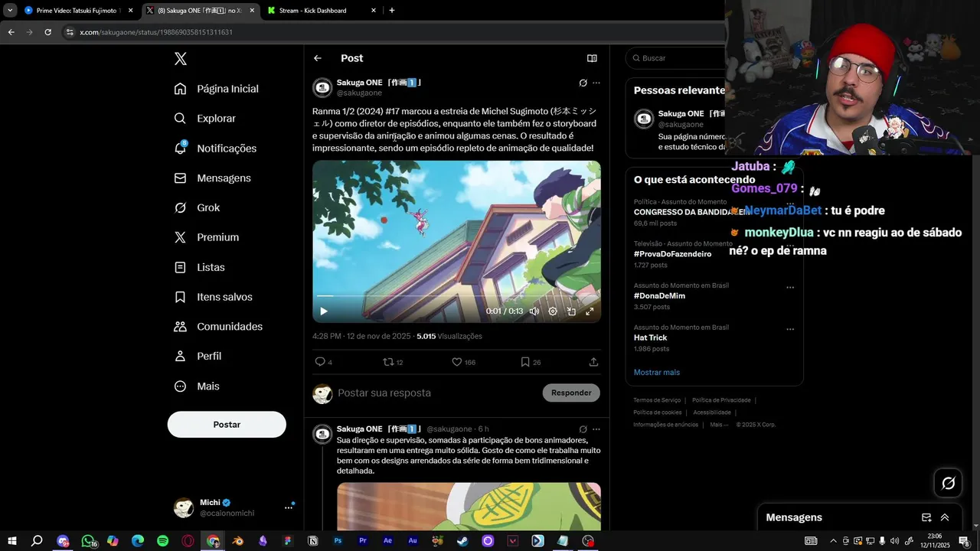The height and width of the screenshot is (551, 980).
Task: Open the Acessibilidade footer link
Action: [x=712, y=412]
